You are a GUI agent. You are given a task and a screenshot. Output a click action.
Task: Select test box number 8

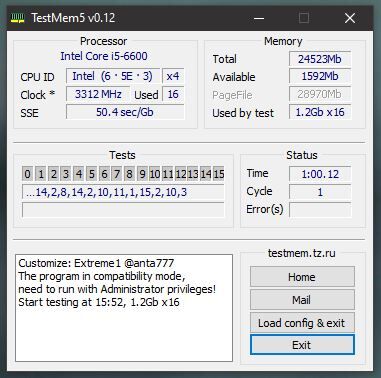coord(130,174)
